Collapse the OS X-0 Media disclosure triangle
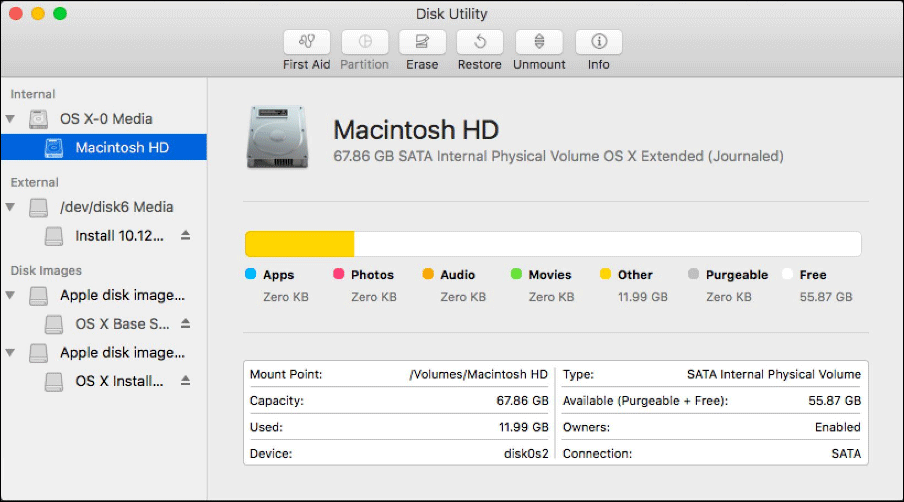Viewport: 904px width, 502px height. point(11,119)
